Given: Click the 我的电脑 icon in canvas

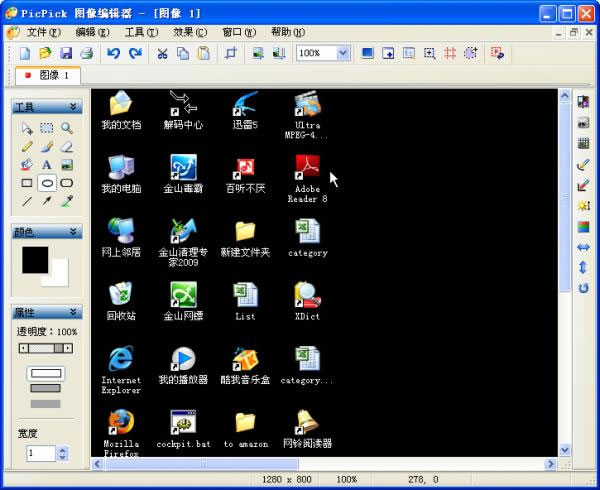Looking at the screenshot, I should point(121,174).
